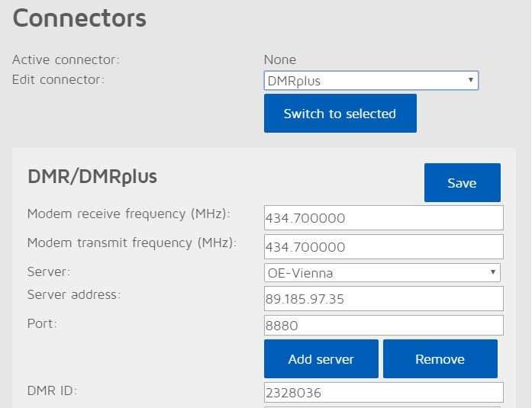Focus the Modem receive frequency field
The height and width of the screenshot is (408, 532).
(x=384, y=218)
